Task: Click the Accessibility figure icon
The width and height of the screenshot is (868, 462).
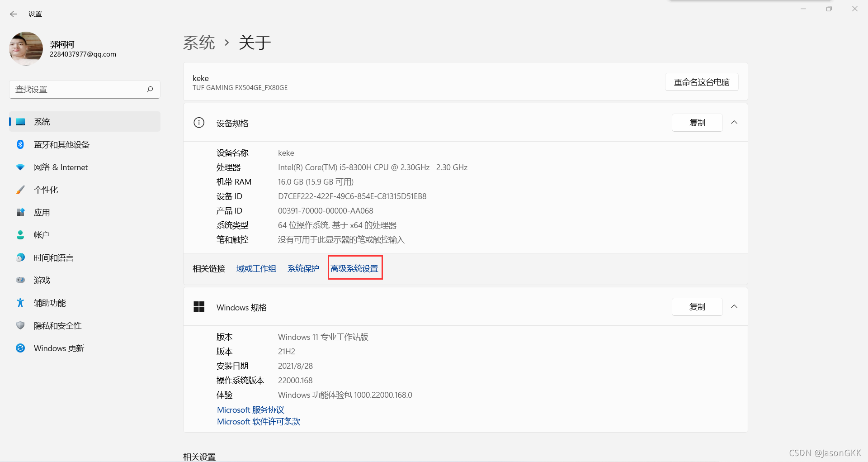Action: (20, 303)
